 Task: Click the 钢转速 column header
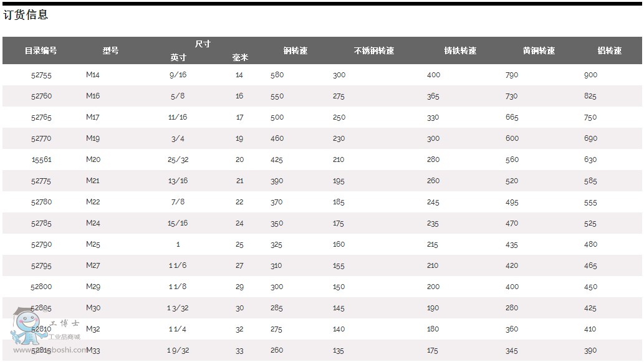(x=295, y=50)
